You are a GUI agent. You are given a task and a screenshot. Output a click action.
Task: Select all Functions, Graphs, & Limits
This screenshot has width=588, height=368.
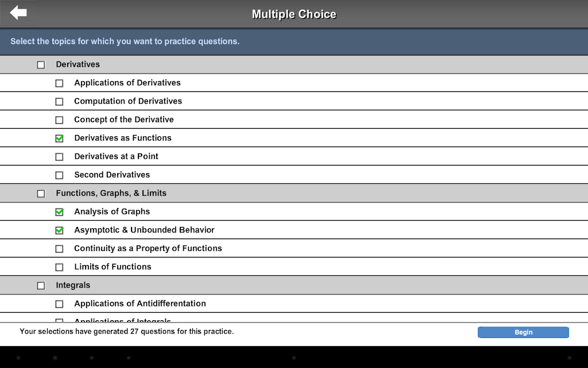tap(41, 194)
